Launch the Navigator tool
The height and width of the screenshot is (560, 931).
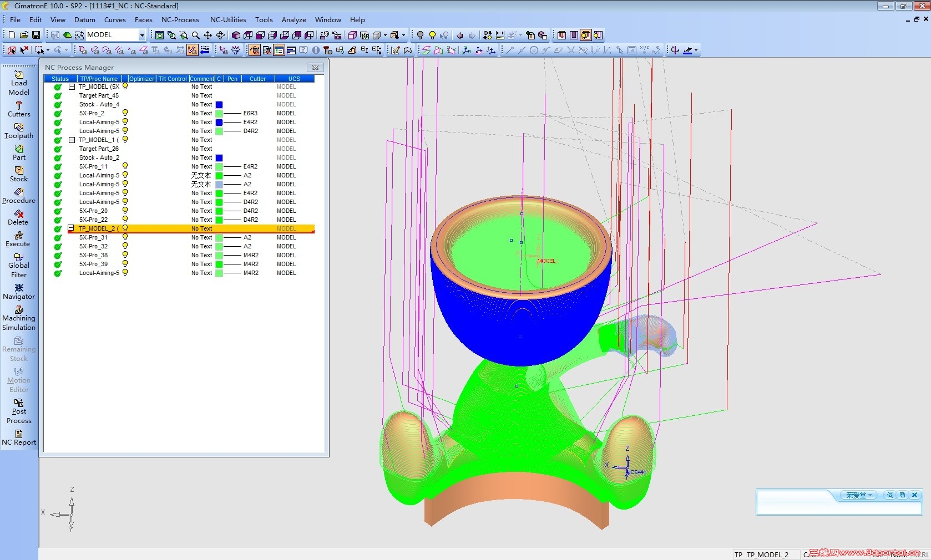click(19, 292)
